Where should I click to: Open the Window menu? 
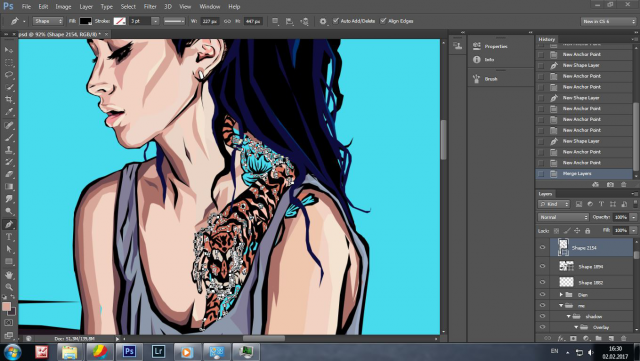click(209, 7)
